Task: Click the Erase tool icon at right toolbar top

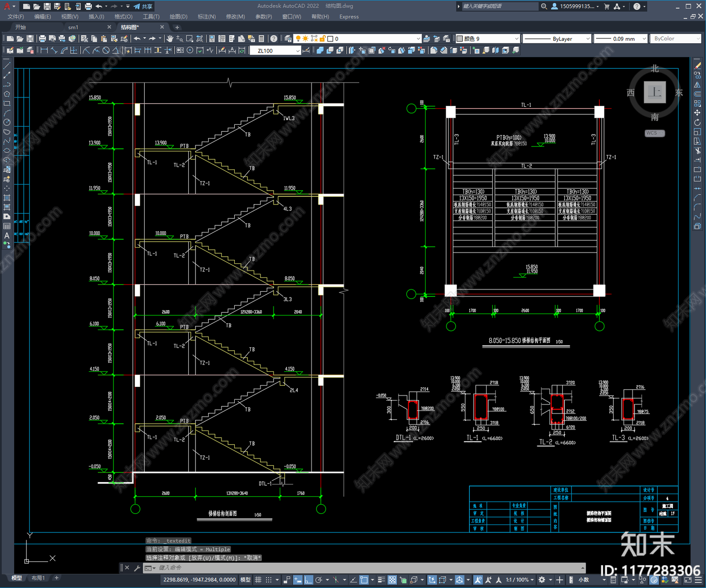Action: (x=697, y=66)
